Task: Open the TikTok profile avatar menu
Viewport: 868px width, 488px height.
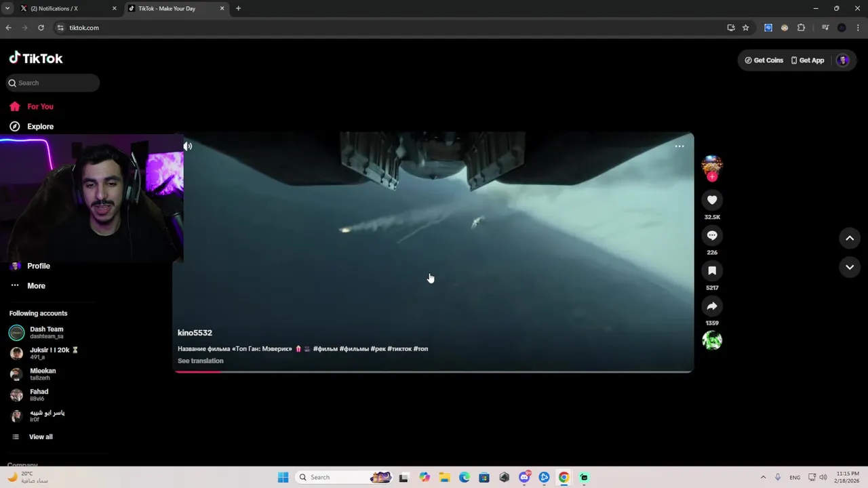Action: [843, 60]
